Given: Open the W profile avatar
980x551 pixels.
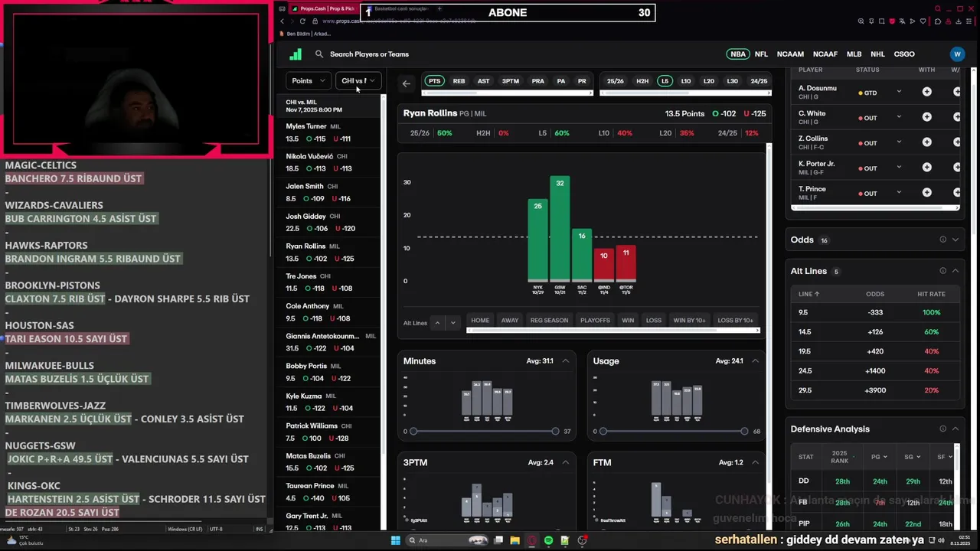Looking at the screenshot, I should point(957,54).
